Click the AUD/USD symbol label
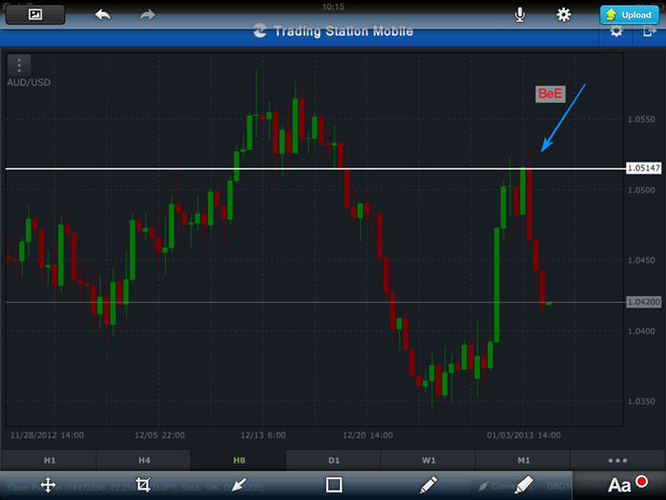666x500 pixels. (29, 82)
